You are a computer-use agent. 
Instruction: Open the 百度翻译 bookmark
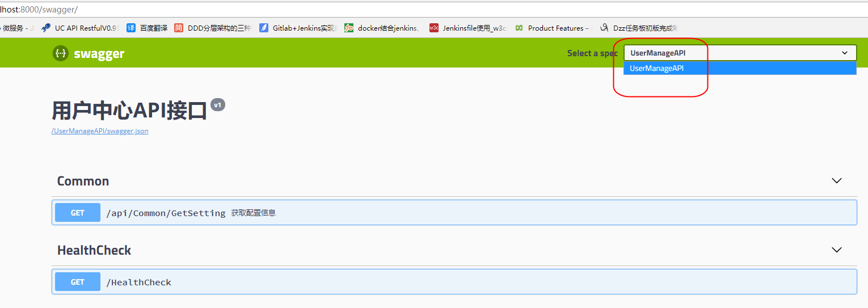147,28
